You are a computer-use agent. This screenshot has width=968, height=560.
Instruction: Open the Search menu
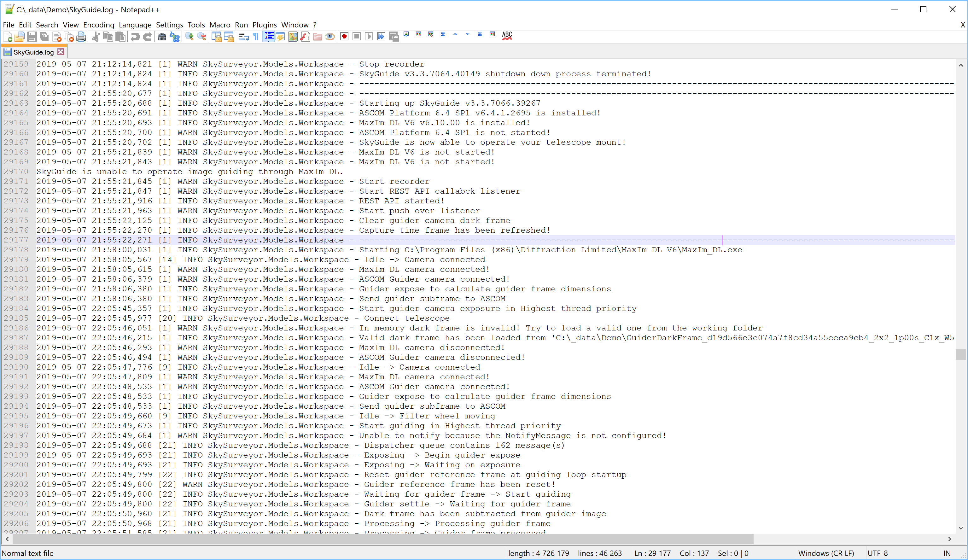[47, 25]
